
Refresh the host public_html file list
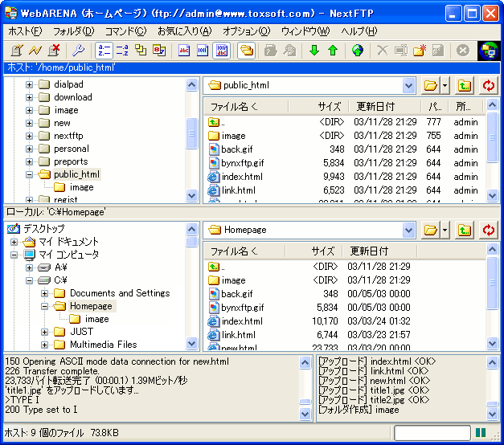pos(489,85)
